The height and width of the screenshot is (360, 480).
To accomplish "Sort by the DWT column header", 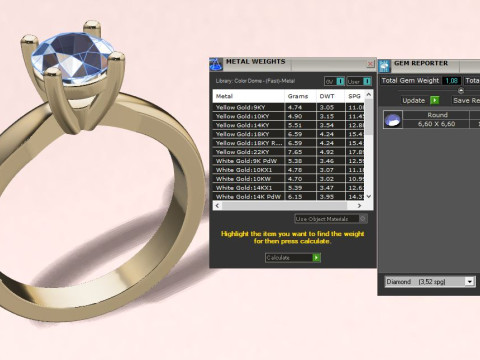I will (330, 96).
